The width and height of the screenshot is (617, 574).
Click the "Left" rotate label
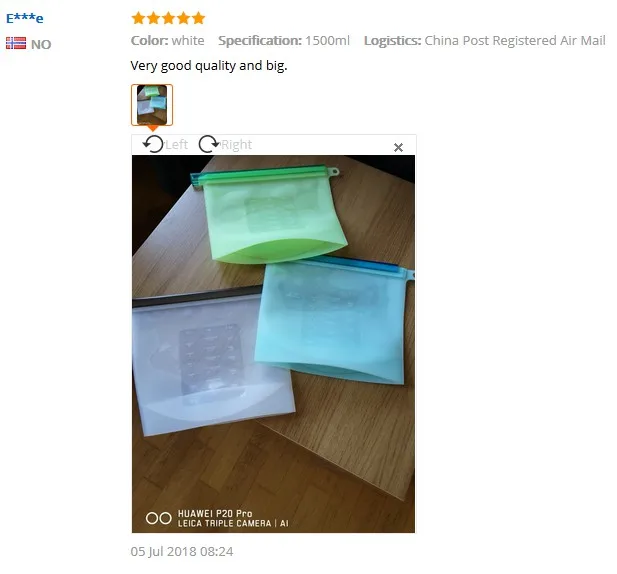pos(176,144)
